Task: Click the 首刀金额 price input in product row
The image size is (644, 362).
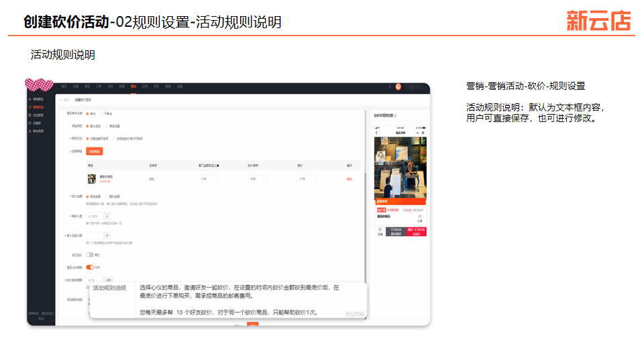Action: tap(208, 179)
